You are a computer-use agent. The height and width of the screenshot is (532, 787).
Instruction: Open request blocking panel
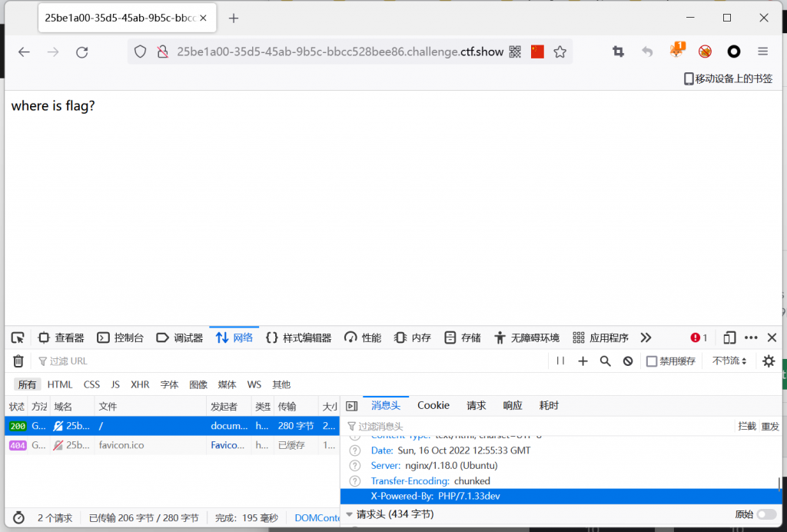tap(628, 361)
